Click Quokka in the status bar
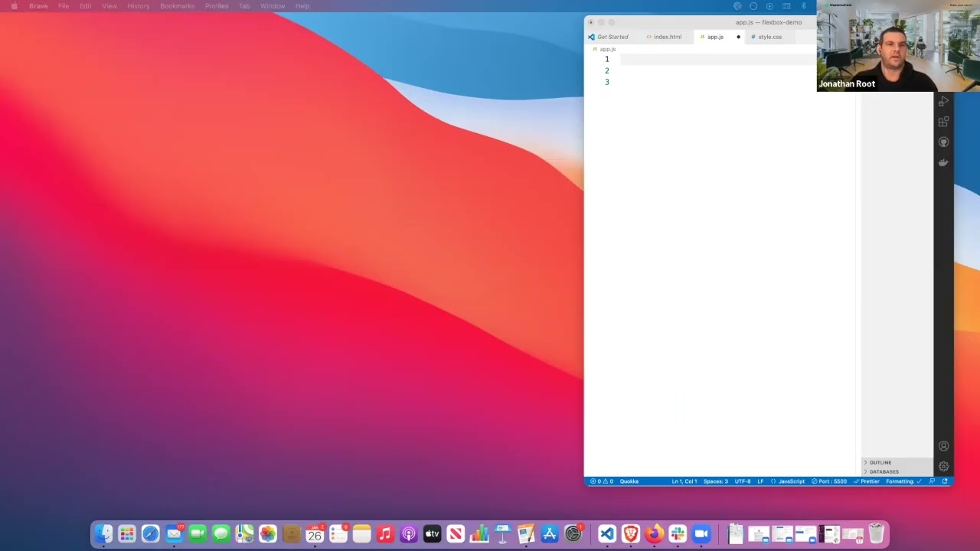Image resolution: width=980 pixels, height=551 pixels. [629, 481]
